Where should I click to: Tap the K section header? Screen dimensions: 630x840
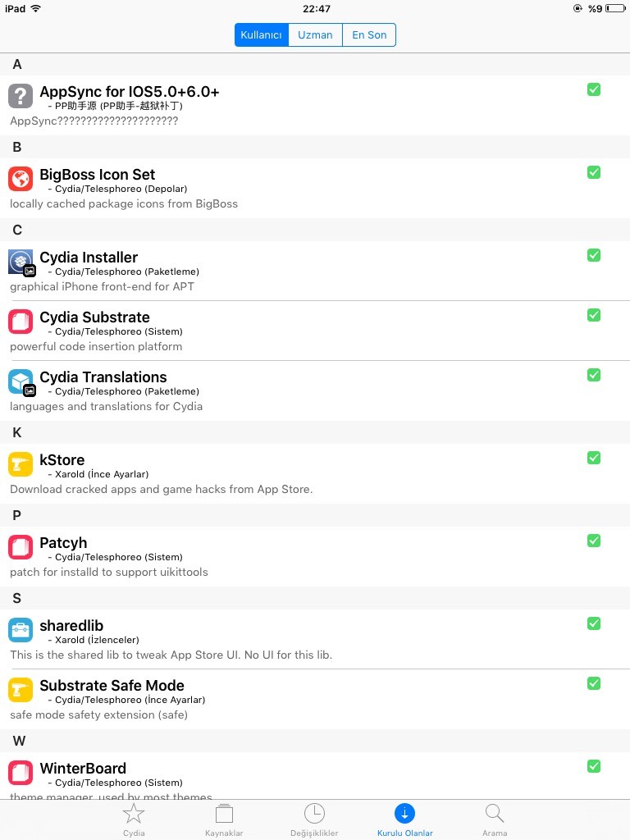pos(315,432)
